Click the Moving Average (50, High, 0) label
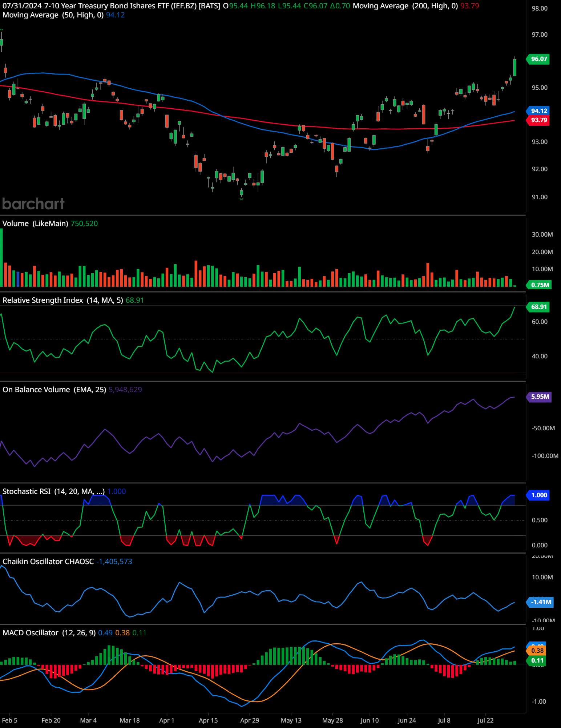The height and width of the screenshot is (728, 561). click(53, 15)
